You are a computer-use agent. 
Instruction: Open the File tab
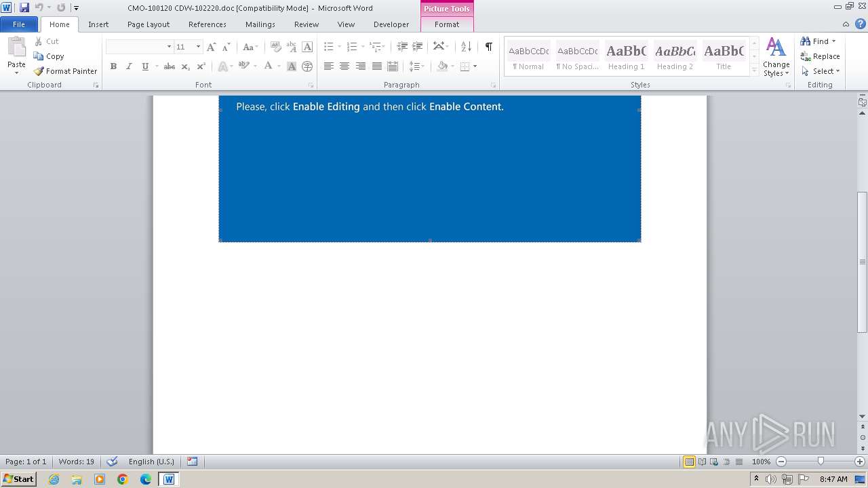coord(19,24)
